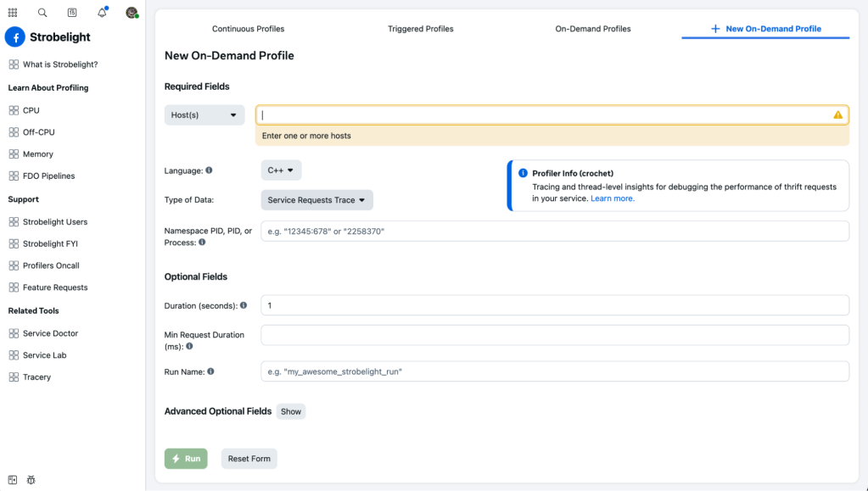Show the Advanced Optional Fields
This screenshot has width=868, height=491.
(291, 411)
